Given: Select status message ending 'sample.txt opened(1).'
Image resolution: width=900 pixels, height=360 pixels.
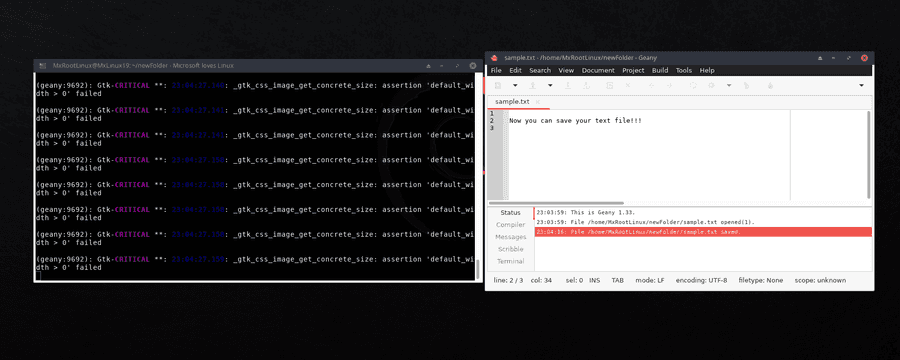Looking at the screenshot, I should point(646,222).
